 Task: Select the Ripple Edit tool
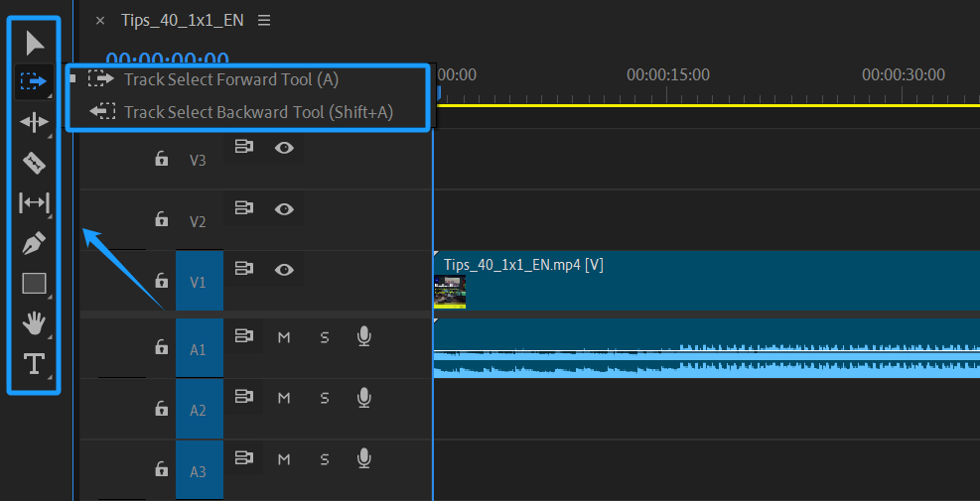(x=35, y=122)
